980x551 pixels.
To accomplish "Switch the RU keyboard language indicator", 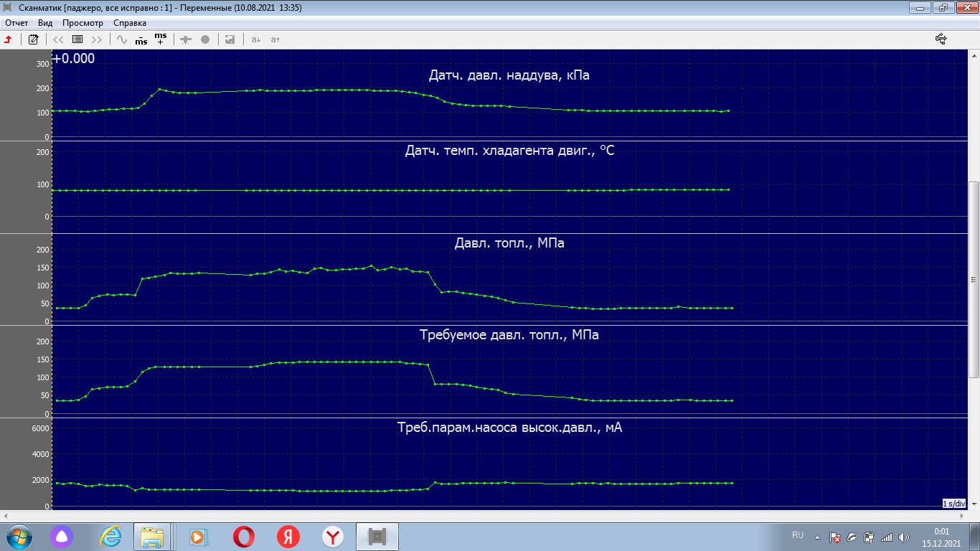I will 798,535.
